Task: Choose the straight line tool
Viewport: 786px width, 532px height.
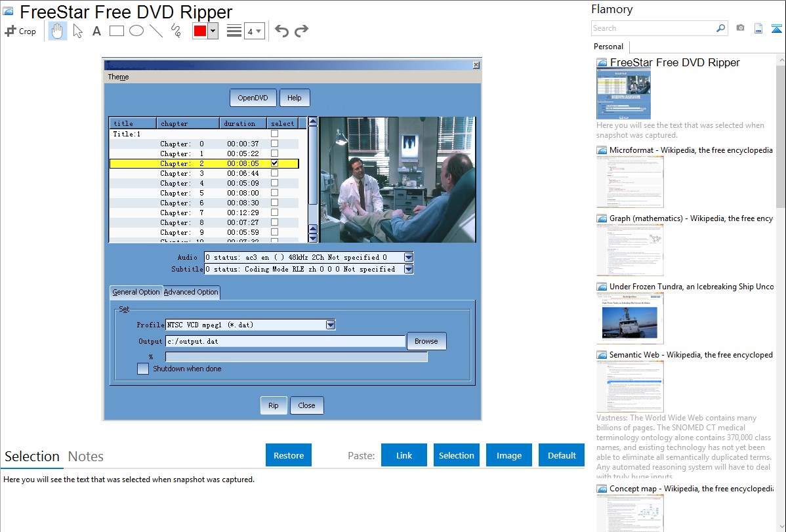Action: [x=156, y=31]
